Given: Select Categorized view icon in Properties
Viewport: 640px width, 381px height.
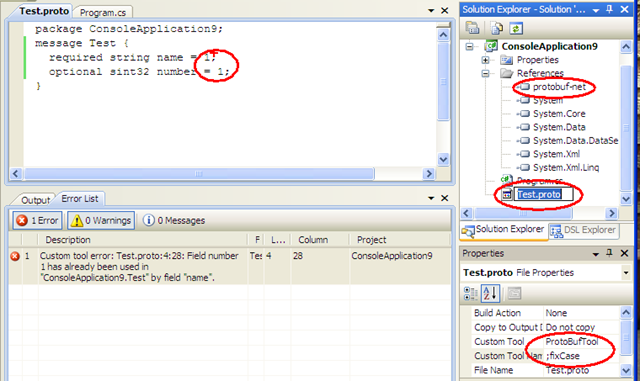Looking at the screenshot, I should 471,293.
